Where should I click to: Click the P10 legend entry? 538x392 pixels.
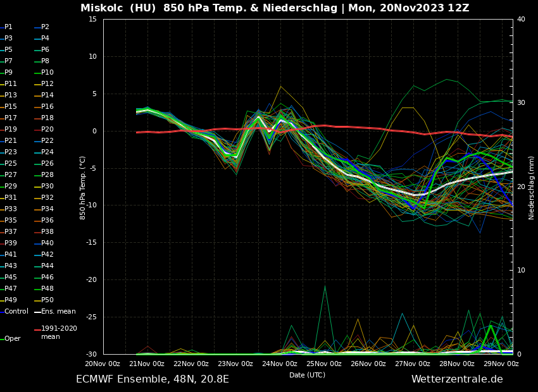point(47,73)
